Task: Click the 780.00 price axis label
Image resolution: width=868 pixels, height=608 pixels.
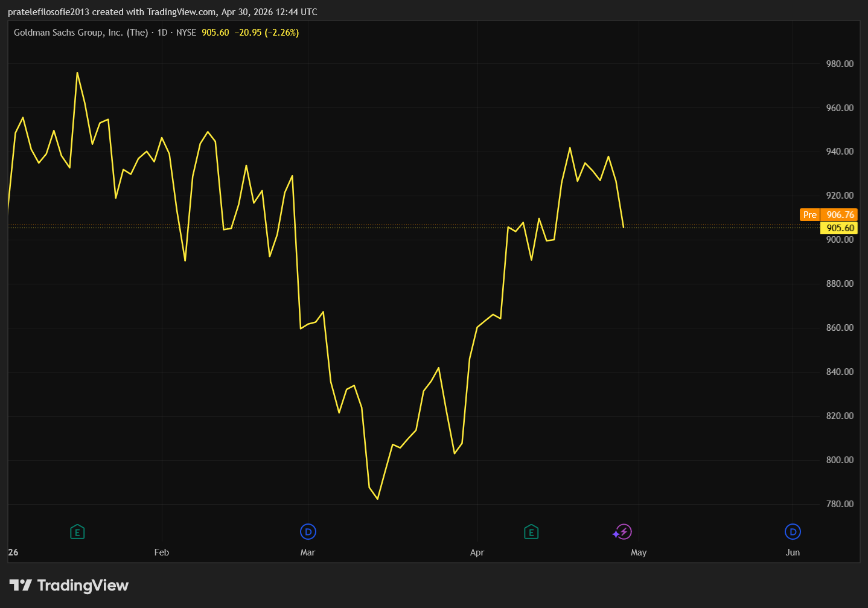Action: tap(840, 504)
